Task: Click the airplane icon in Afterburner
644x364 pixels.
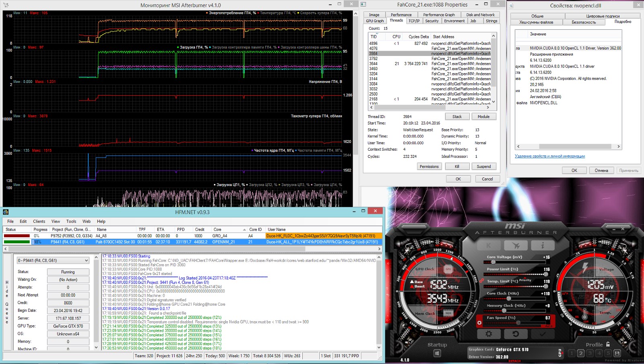Action: pos(516,245)
